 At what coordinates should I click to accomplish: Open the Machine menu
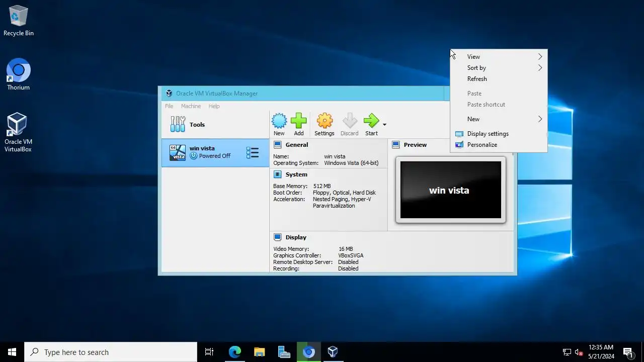pos(191,106)
